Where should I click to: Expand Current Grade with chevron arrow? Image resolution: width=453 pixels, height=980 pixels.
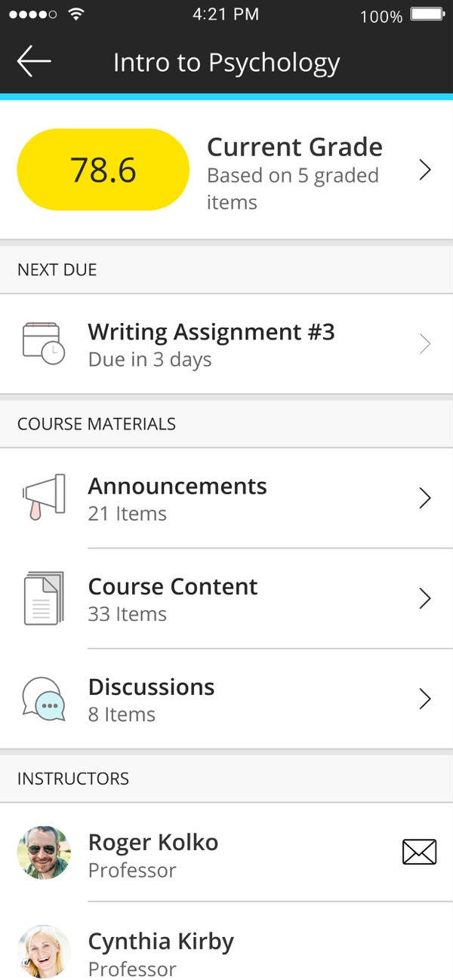pyautogui.click(x=425, y=170)
